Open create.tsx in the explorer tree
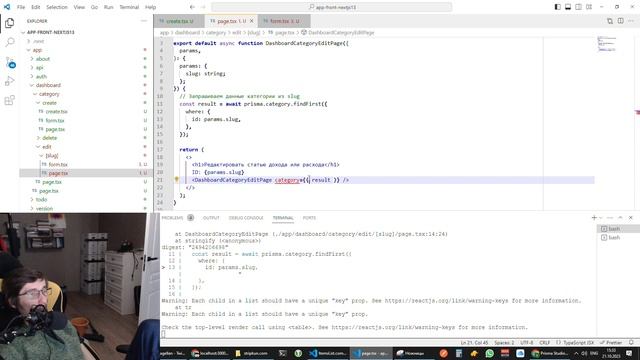 [x=56, y=111]
